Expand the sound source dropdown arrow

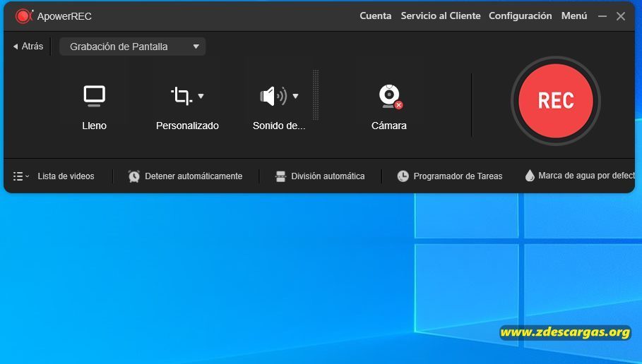[296, 96]
